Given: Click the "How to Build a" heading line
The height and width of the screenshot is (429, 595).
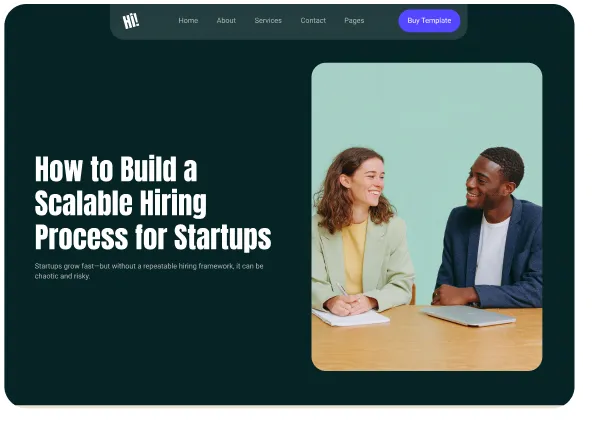Looking at the screenshot, I should click(116, 169).
